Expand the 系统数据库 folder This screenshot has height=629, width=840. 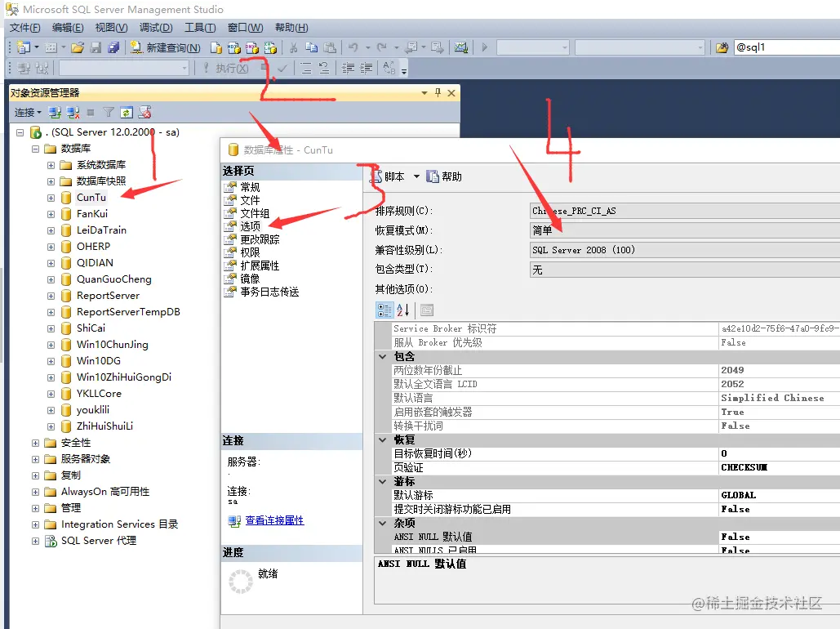click(51, 165)
